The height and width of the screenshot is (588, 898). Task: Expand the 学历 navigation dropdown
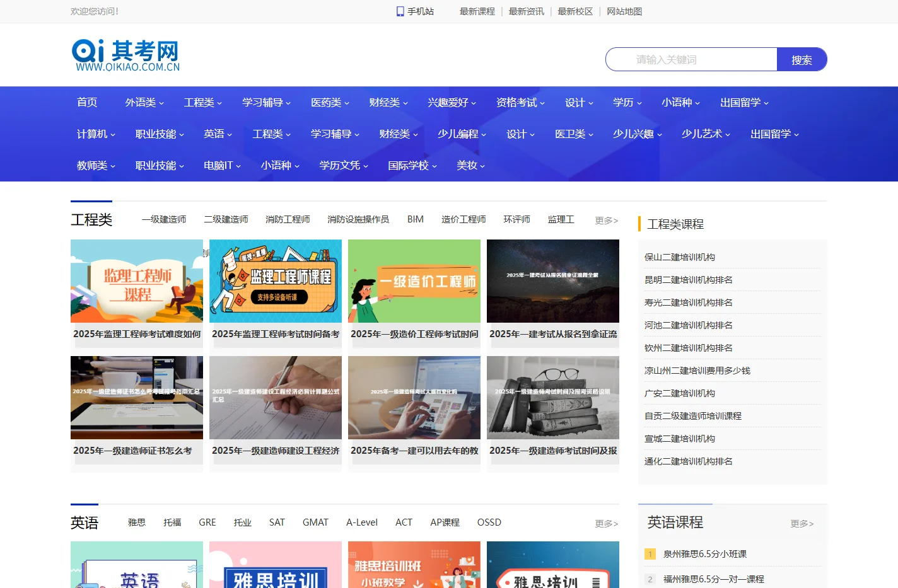pyautogui.click(x=627, y=102)
